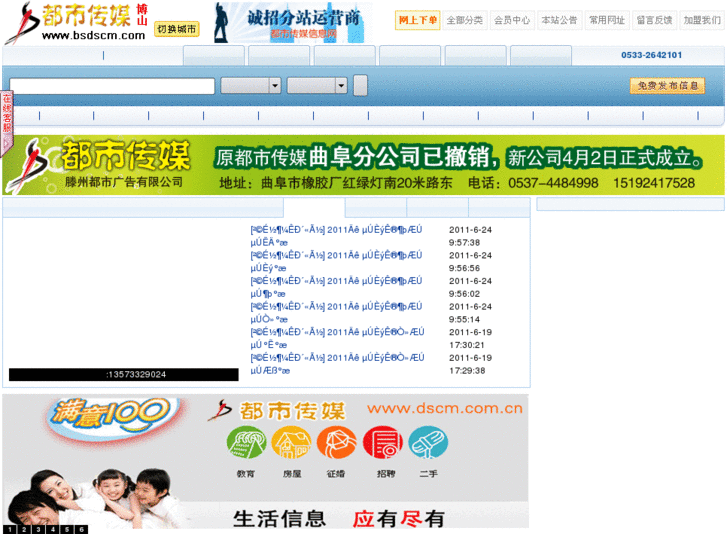Open the dropdown right after the search field
This screenshot has width=727, height=545.
(x=251, y=86)
